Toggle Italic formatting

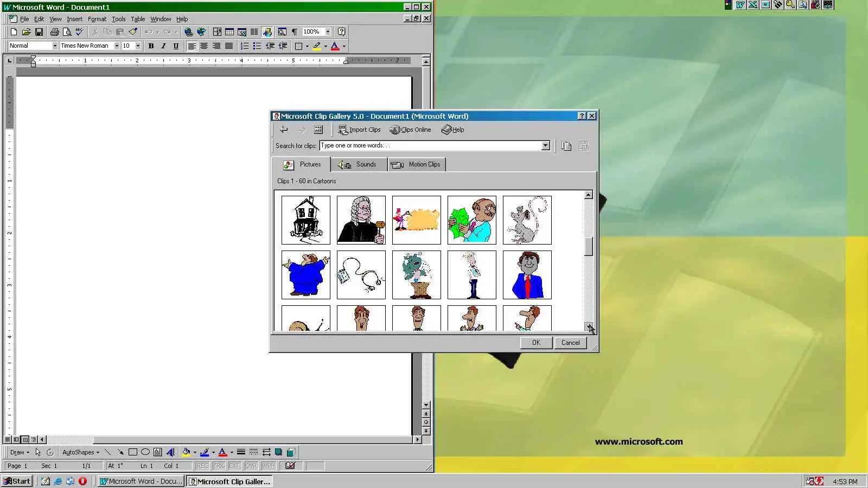coord(163,46)
